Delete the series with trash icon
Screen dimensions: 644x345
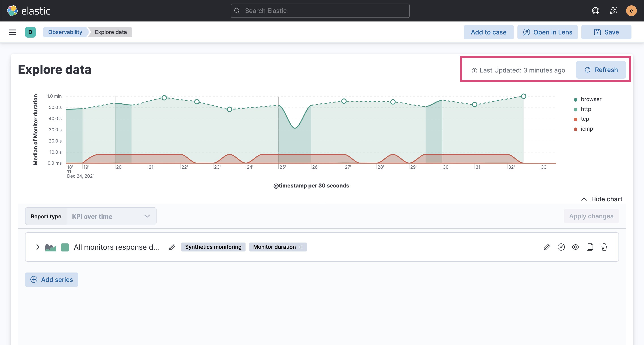pos(604,247)
